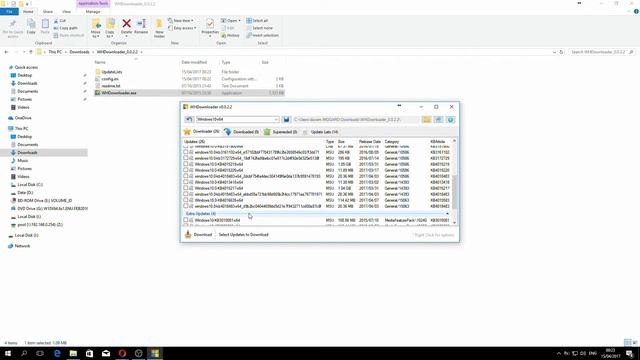The width and height of the screenshot is (640, 360).
Task: Tick the checkbox for the 11.38 MB update
Action: click(186, 182)
